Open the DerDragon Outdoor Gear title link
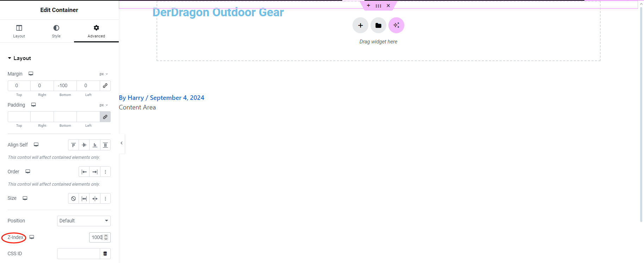The image size is (644, 263). 218,12
